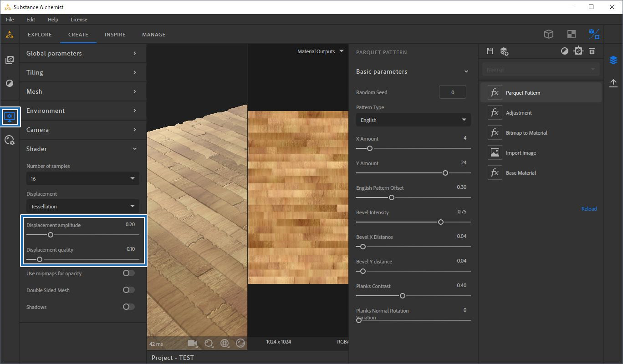Viewport: 623px width, 364px height.
Task: Expand the Environment section
Action: point(83,111)
